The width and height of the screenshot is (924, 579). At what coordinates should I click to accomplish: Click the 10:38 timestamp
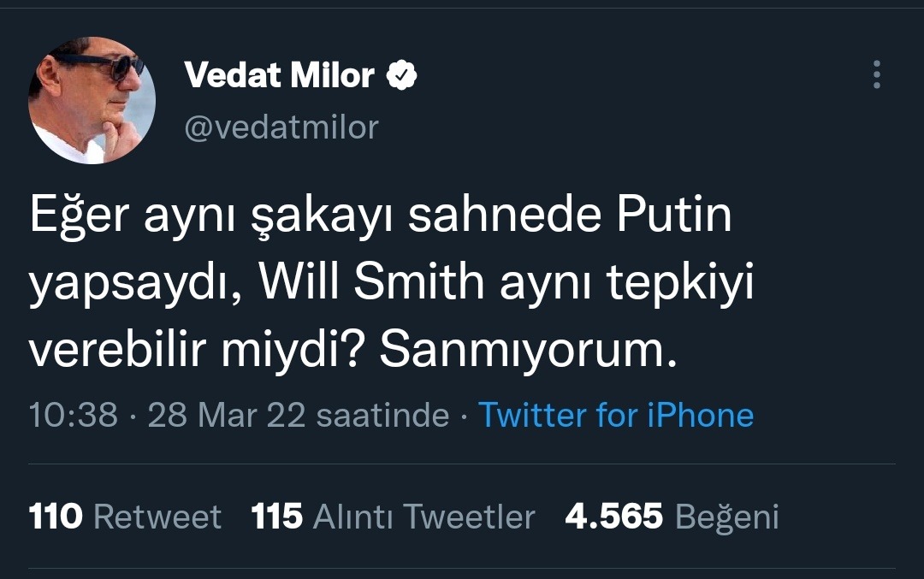coord(73,415)
